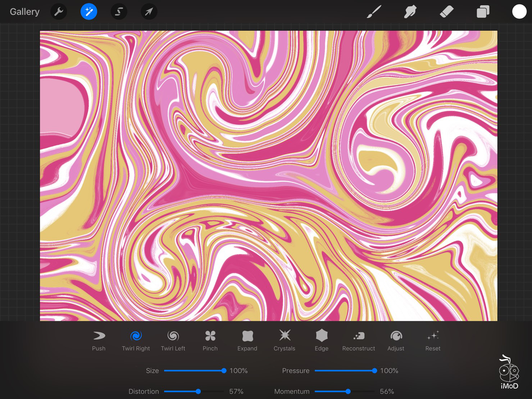Activate the Transform arrow tool

pos(149,12)
